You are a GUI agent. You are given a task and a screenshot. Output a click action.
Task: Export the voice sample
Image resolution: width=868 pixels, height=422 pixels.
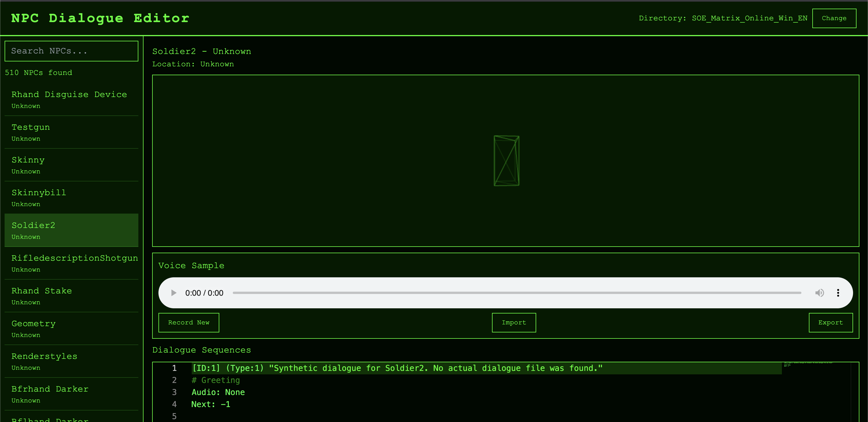[830, 323]
